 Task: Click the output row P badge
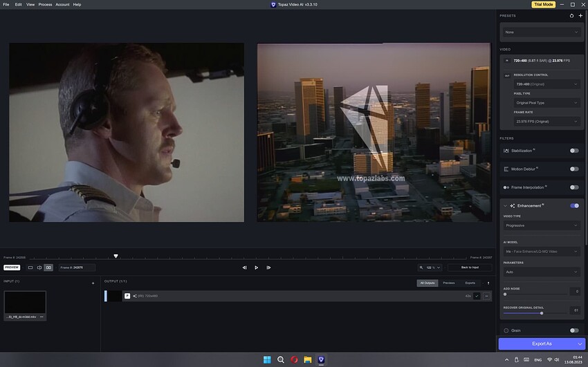coord(127,296)
